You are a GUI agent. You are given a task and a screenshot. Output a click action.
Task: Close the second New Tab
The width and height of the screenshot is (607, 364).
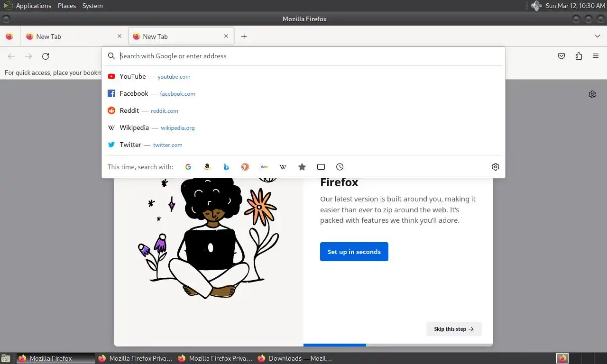[x=226, y=36]
